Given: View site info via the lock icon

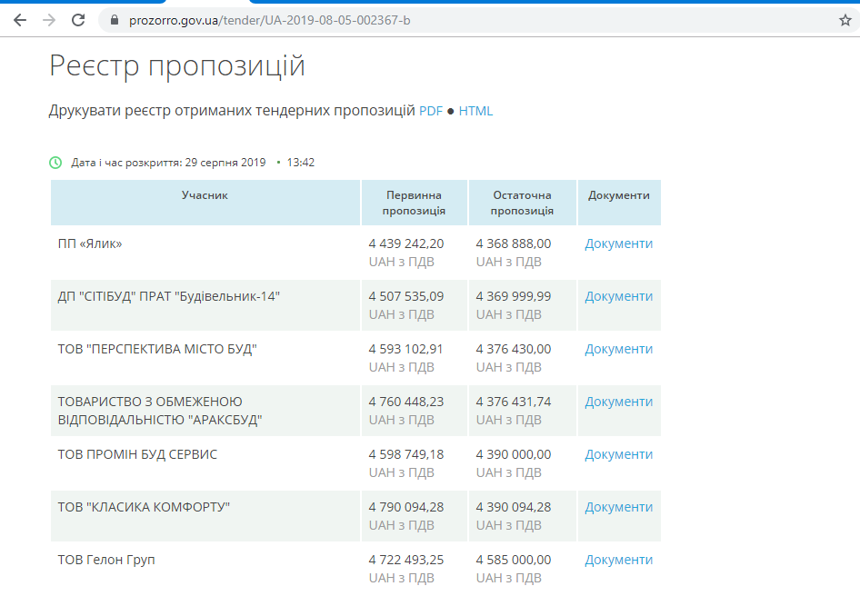Looking at the screenshot, I should click(x=114, y=20).
